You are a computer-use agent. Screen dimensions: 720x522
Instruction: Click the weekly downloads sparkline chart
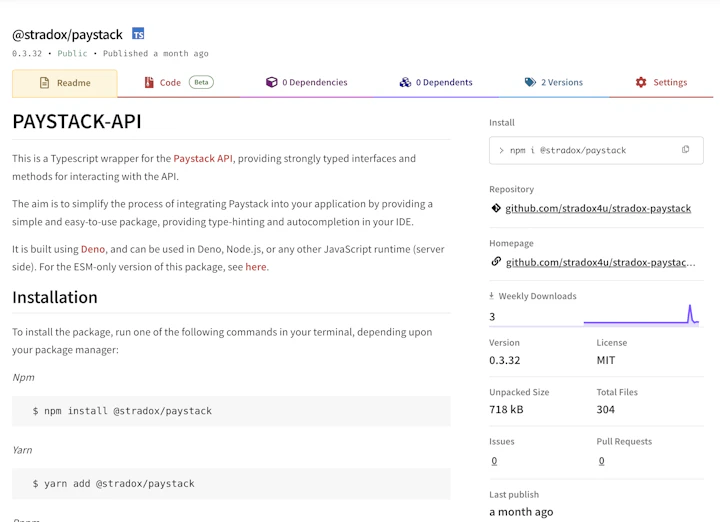tap(640, 315)
